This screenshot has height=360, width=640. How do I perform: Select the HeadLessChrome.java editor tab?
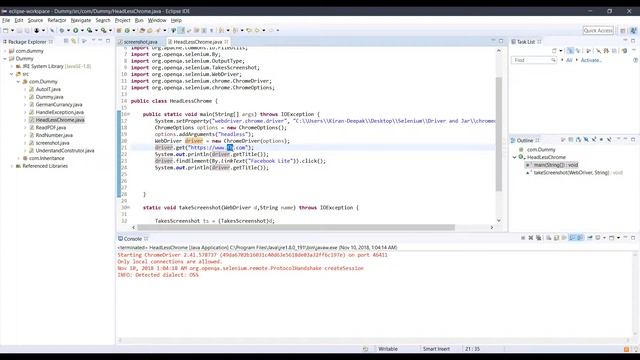click(198, 42)
